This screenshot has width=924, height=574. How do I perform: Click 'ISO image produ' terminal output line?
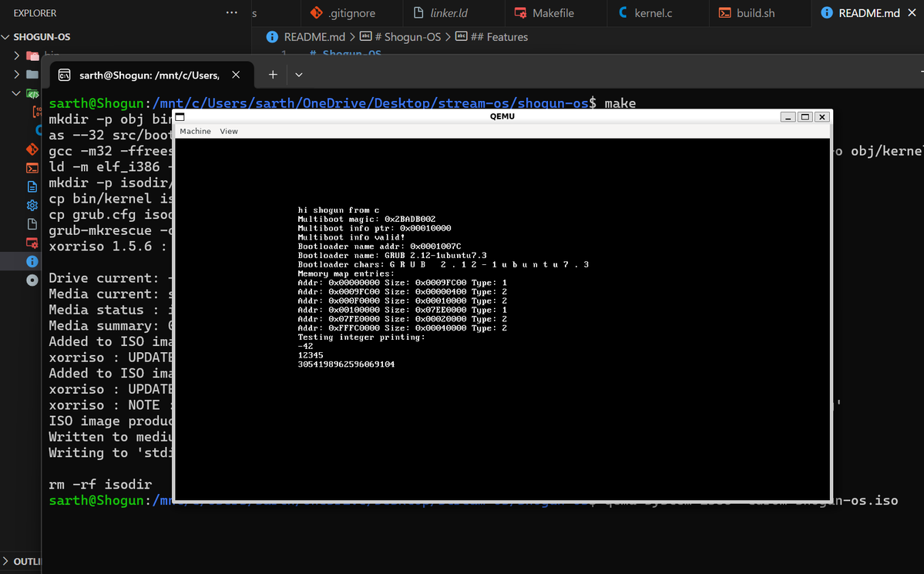[111, 421]
